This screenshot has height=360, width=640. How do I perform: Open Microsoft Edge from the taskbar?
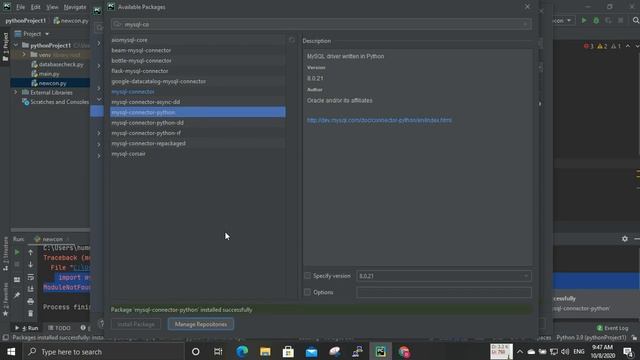tap(242, 352)
